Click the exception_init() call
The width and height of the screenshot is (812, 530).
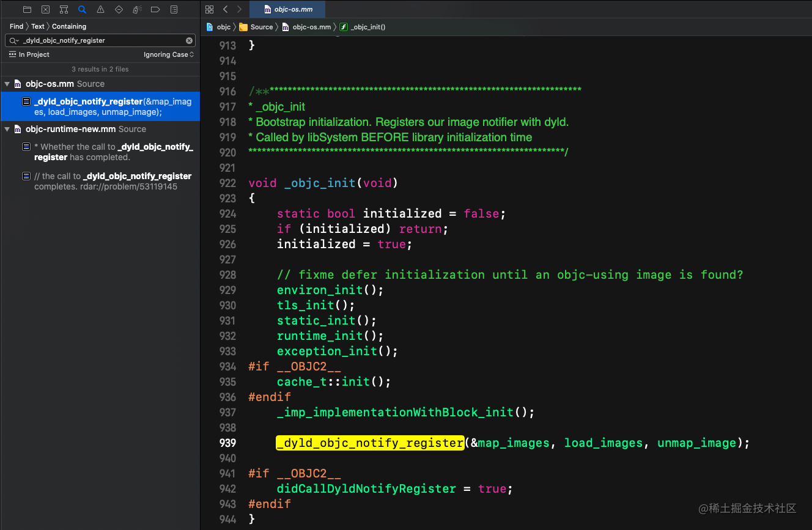click(x=338, y=351)
